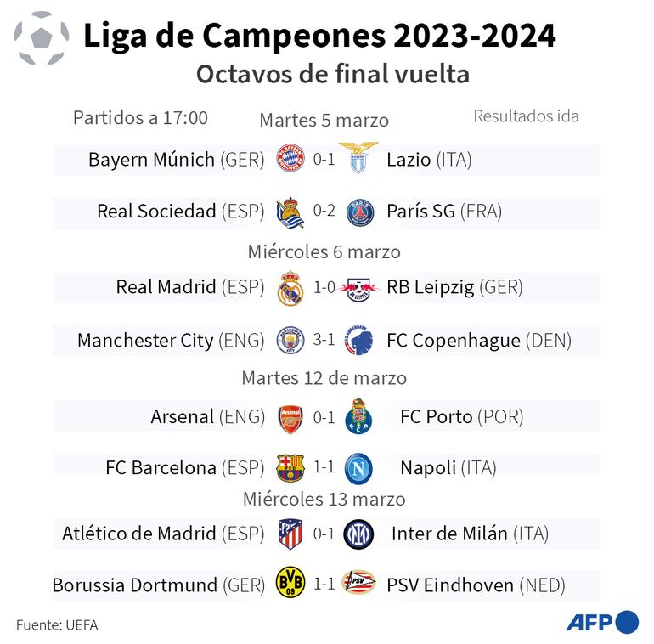Click the FC Copenhague logo

[360, 341]
